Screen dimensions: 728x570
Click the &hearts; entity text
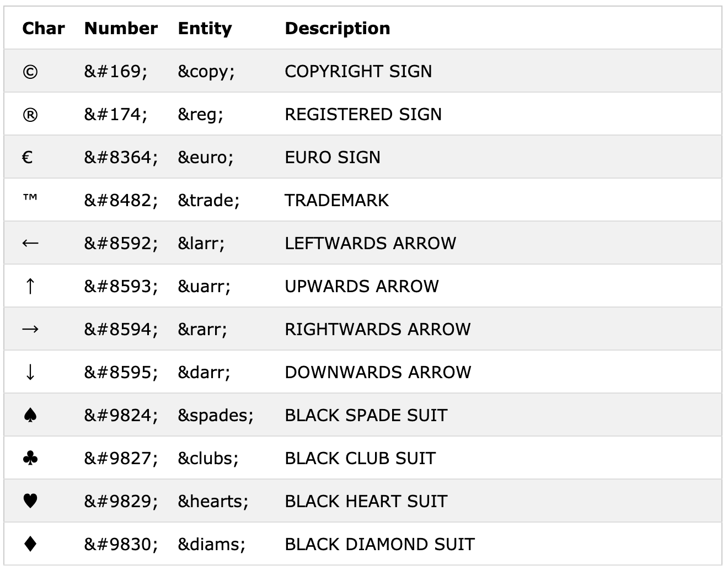pos(213,501)
